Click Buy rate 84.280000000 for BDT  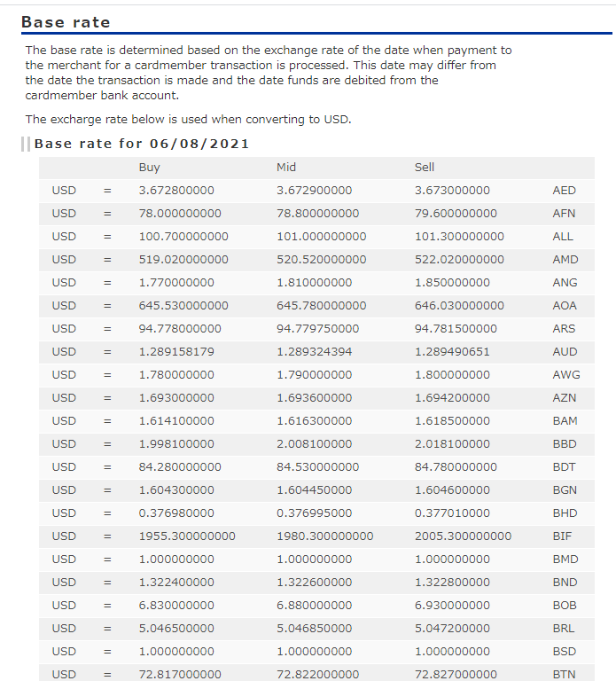(180, 466)
